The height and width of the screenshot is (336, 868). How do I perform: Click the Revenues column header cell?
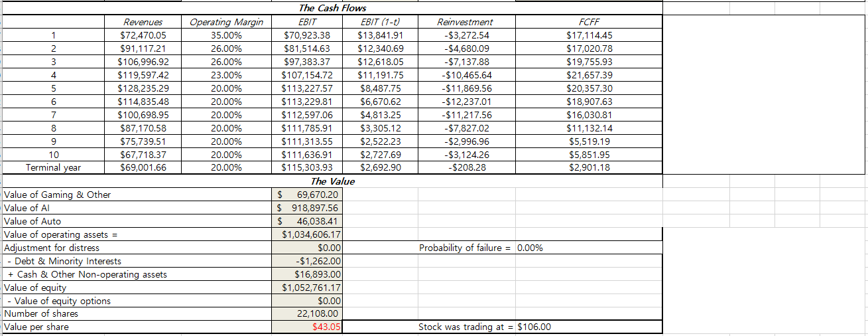[x=143, y=22]
